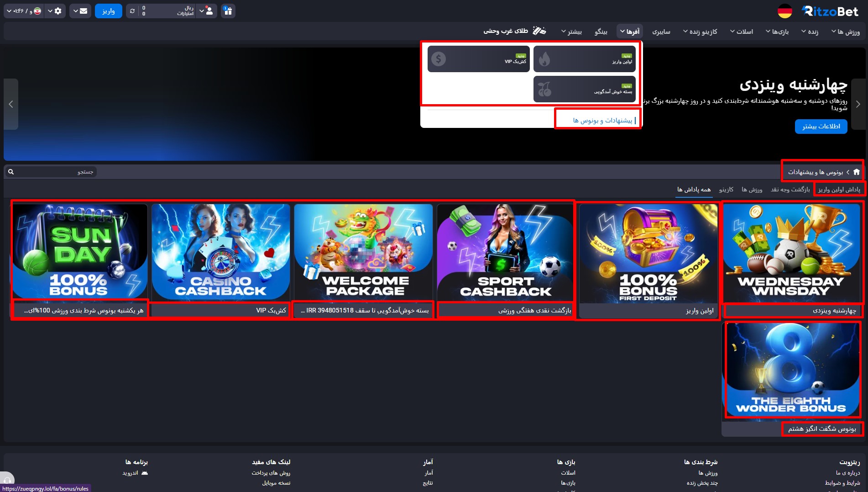Image resolution: width=868 pixels, height=492 pixels.
Task: Refresh the balance with the circular arrows icon
Action: pyautogui.click(x=132, y=11)
